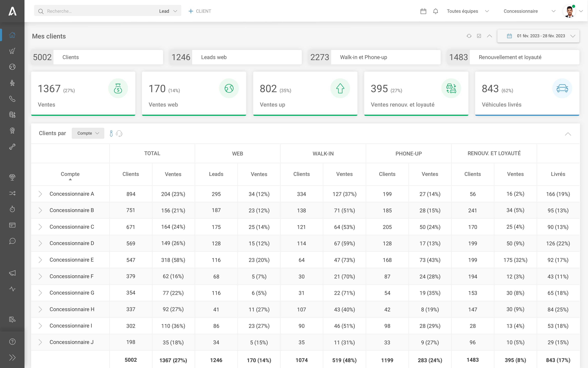Expand Concessionnaire B row
The height and width of the screenshot is (368, 588).
(40, 211)
